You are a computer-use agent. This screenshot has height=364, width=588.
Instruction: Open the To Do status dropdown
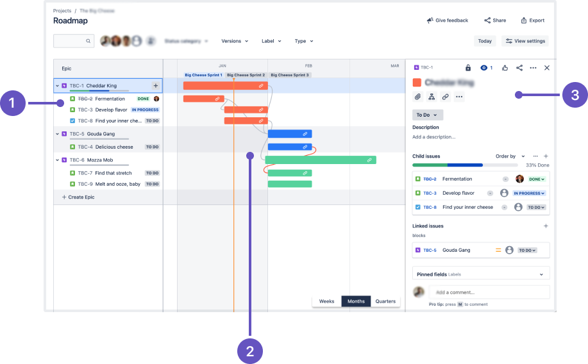[x=428, y=115]
